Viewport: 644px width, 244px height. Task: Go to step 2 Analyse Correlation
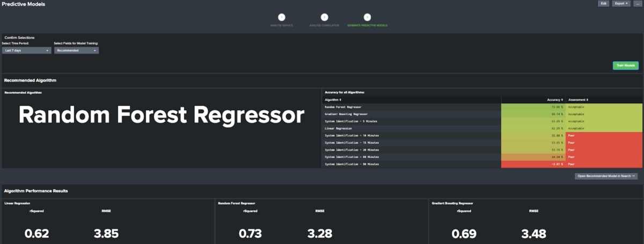tap(324, 18)
